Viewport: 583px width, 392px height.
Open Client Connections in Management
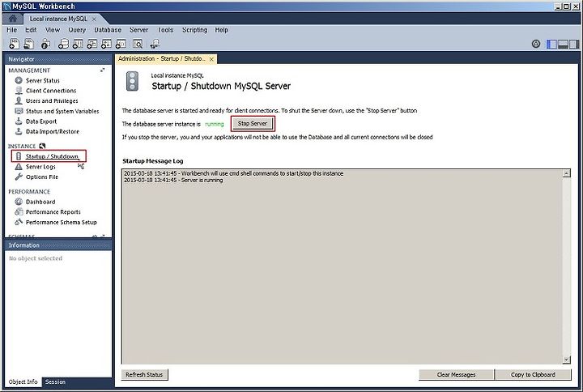(x=51, y=91)
